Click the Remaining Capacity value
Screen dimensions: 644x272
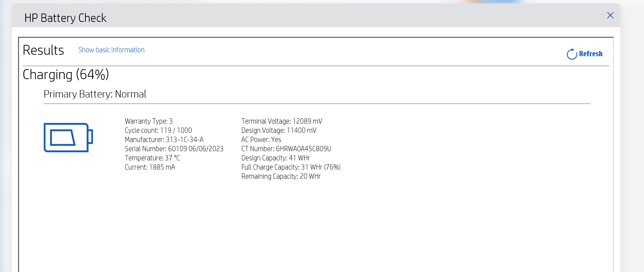[x=281, y=176]
